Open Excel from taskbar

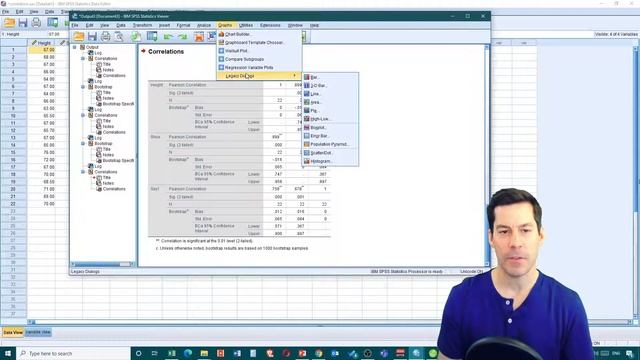click(x=171, y=353)
